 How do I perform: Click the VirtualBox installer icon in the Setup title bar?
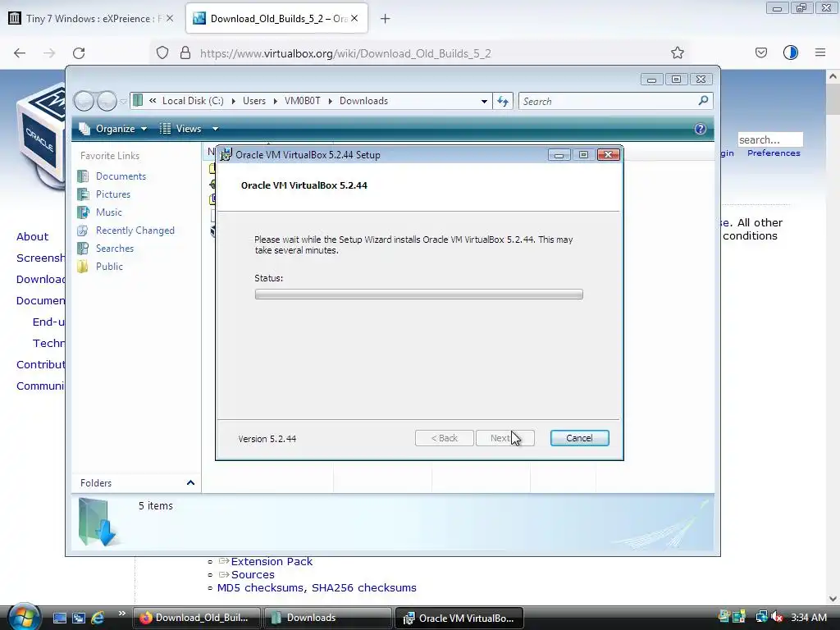click(226, 155)
